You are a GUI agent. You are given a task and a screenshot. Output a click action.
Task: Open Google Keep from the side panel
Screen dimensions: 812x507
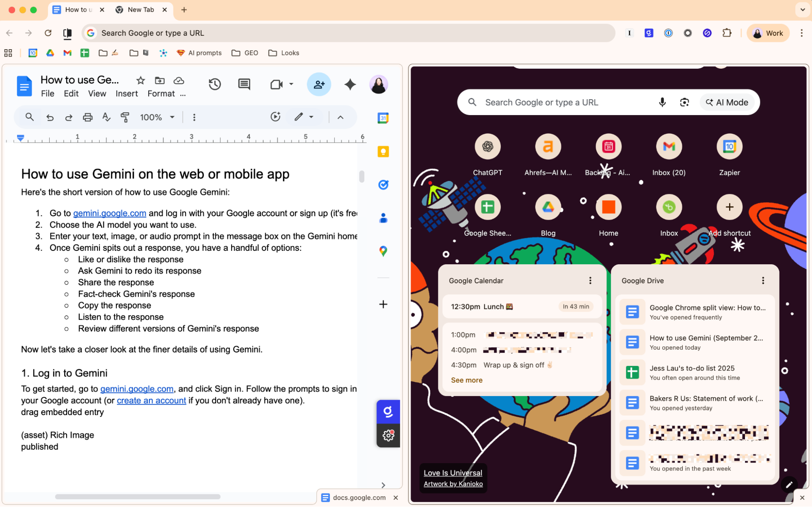pyautogui.click(x=382, y=151)
